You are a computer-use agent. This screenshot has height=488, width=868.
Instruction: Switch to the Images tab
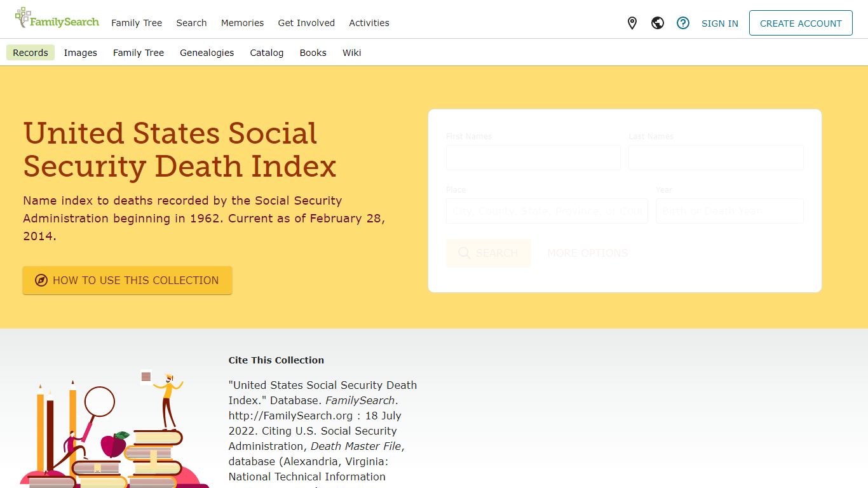(80, 52)
